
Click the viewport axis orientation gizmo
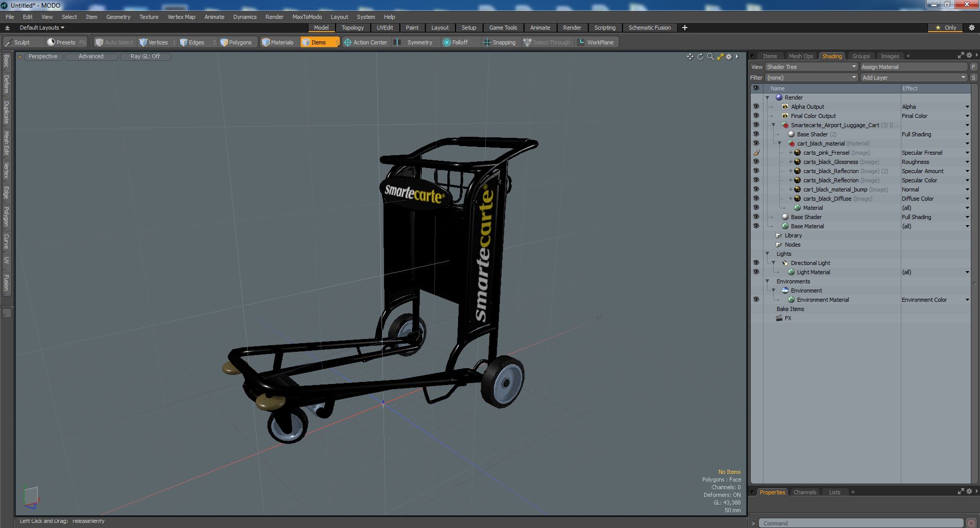point(31,497)
